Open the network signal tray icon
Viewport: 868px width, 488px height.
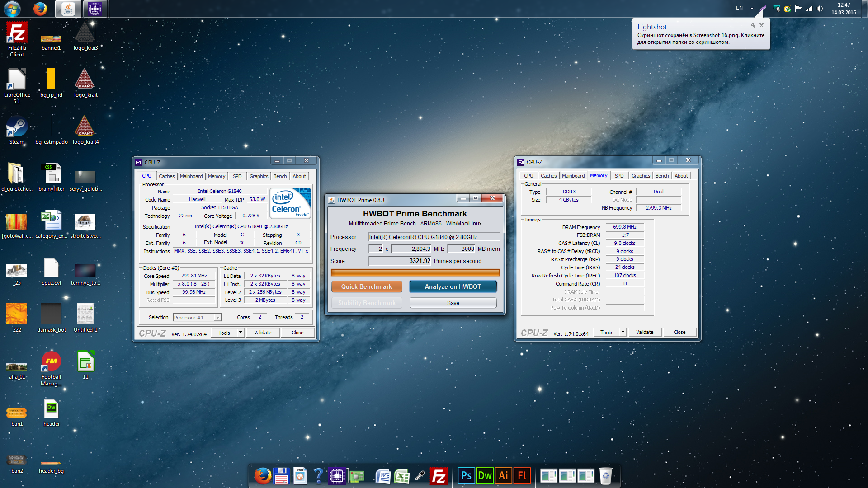point(809,9)
